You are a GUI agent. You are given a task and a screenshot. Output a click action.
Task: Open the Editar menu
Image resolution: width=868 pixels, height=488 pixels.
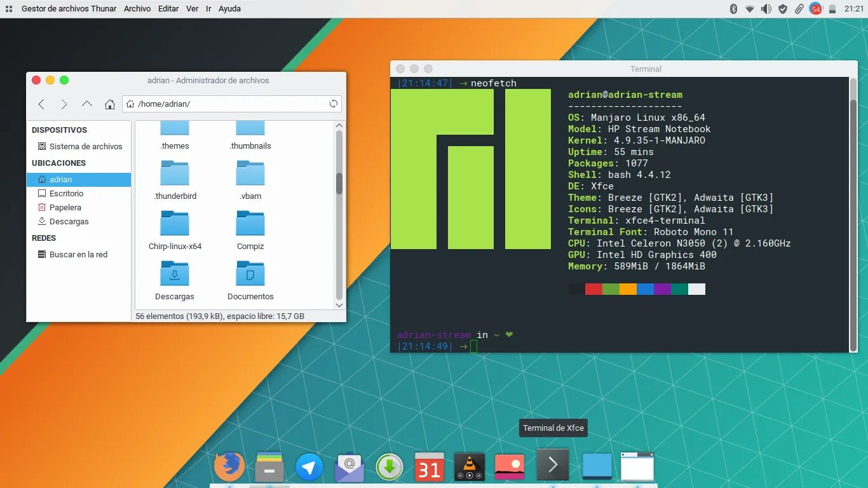tap(168, 9)
